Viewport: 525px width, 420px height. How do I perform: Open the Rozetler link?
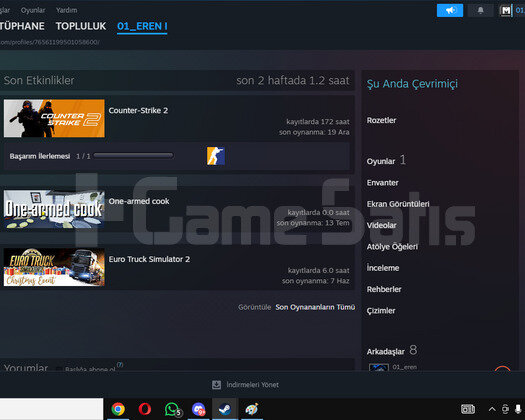[x=381, y=120]
